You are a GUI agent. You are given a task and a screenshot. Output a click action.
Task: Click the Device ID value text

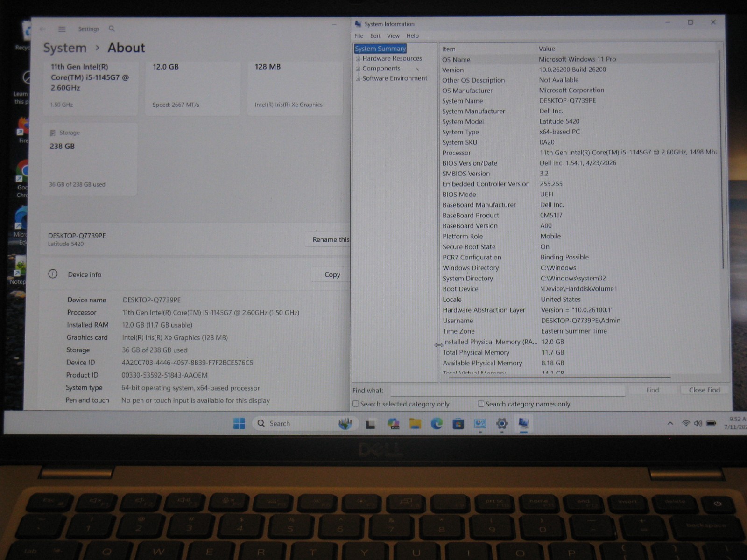pos(187,363)
